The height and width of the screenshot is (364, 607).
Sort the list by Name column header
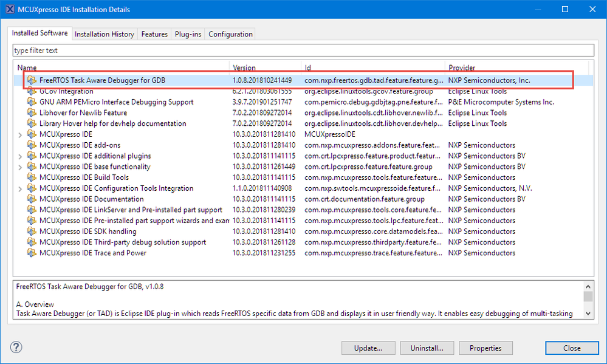(x=122, y=67)
